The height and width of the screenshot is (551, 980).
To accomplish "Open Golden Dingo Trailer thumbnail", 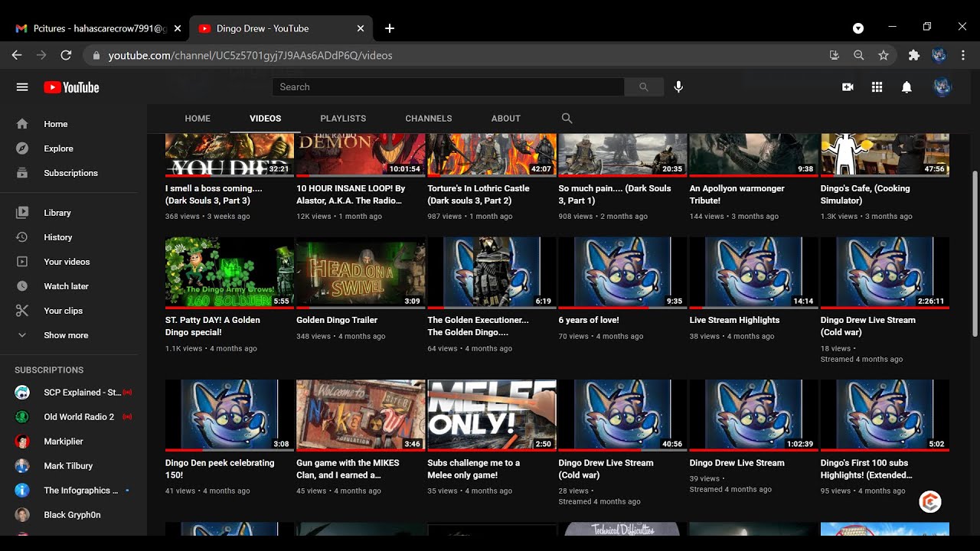I will click(x=361, y=273).
